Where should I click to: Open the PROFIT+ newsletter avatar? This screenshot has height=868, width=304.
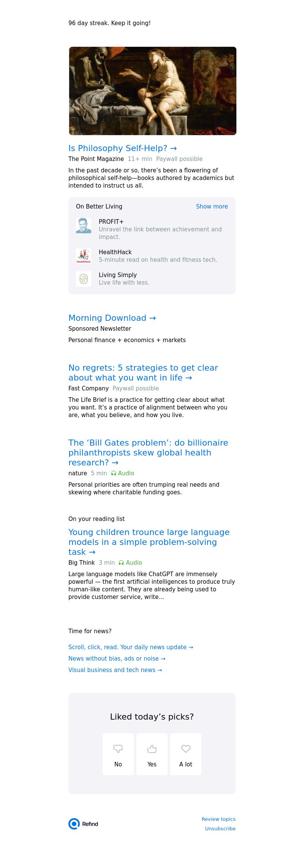tap(84, 226)
